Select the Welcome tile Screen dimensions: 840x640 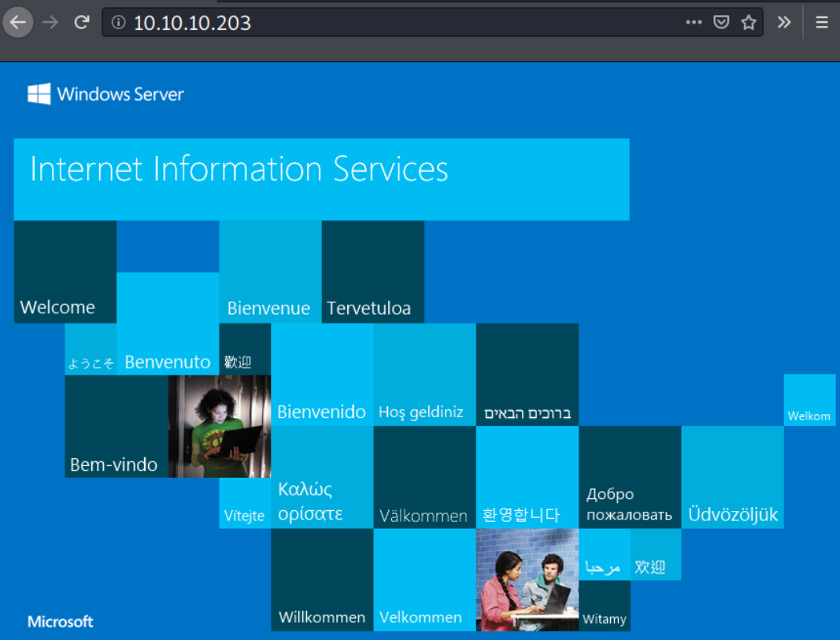coord(65,272)
